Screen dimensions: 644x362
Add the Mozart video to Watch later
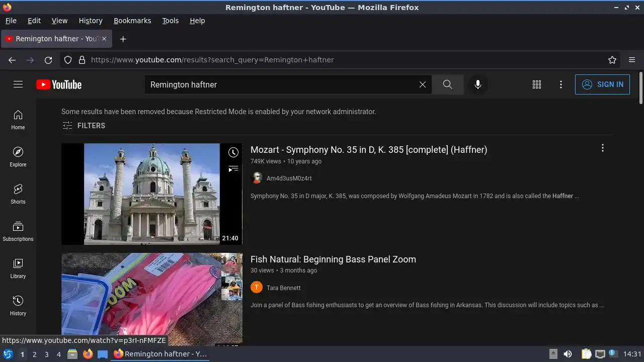tap(233, 152)
